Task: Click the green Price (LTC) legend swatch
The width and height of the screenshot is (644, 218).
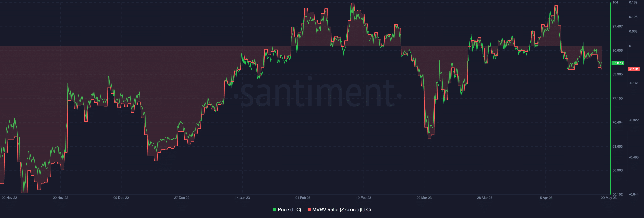Action: click(x=275, y=210)
